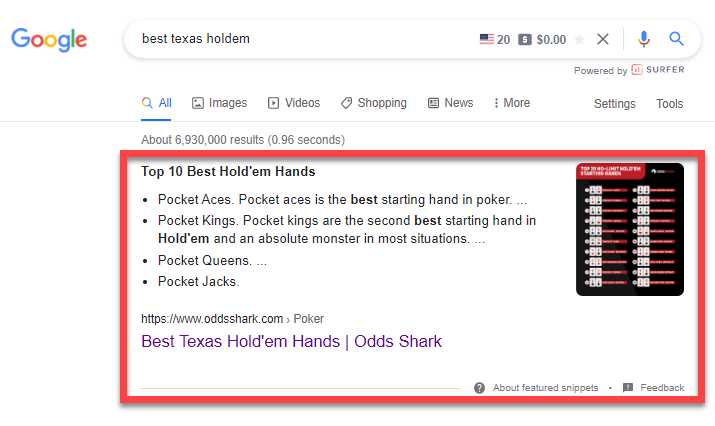Viewport: 715px width, 426px height.
Task: Open the Shopping results tab
Action: pyautogui.click(x=373, y=103)
